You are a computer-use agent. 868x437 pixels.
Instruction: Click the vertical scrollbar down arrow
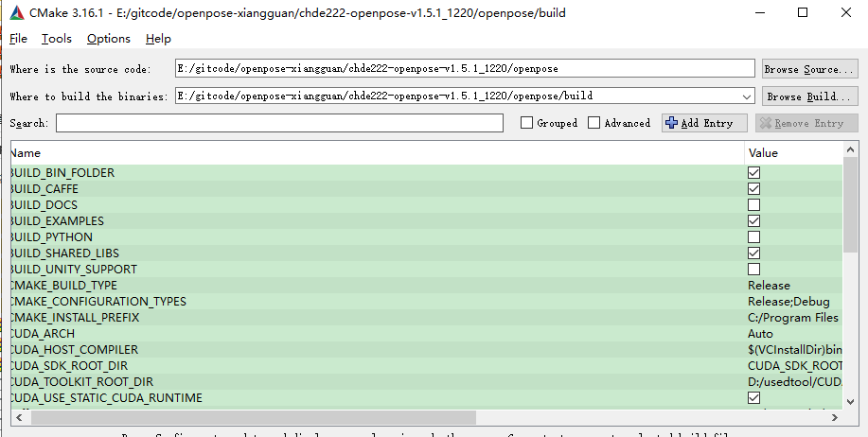point(851,402)
